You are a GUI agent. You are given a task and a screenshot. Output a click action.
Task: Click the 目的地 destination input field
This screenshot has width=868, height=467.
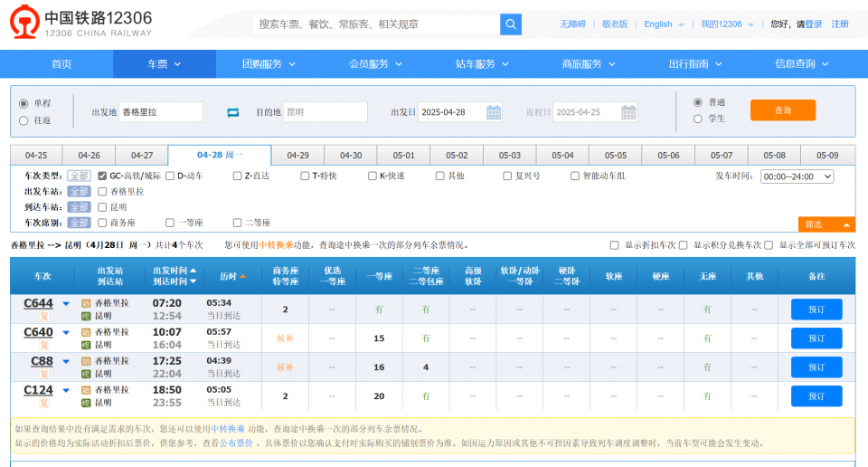325,112
